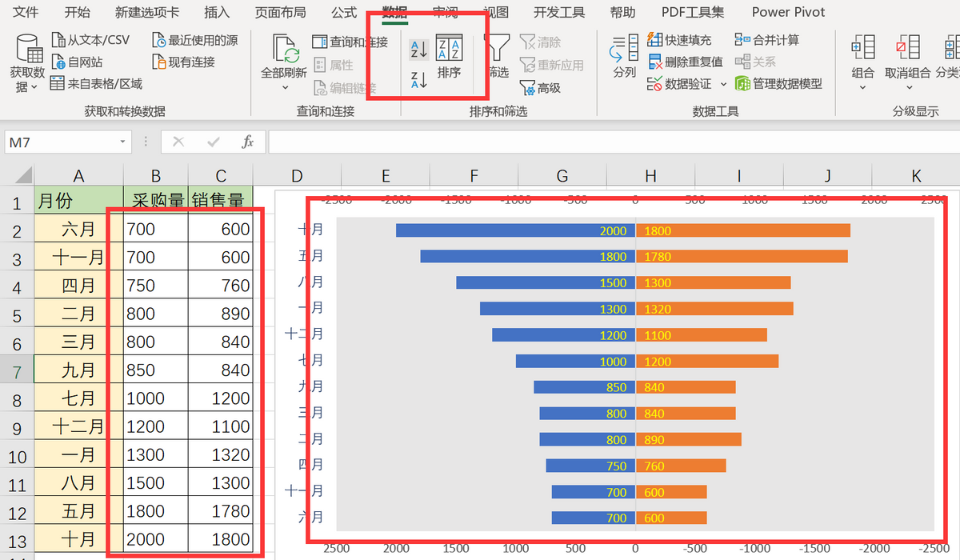Run Flash Fill (快速填充)
The width and height of the screenshot is (960, 560).
point(678,40)
